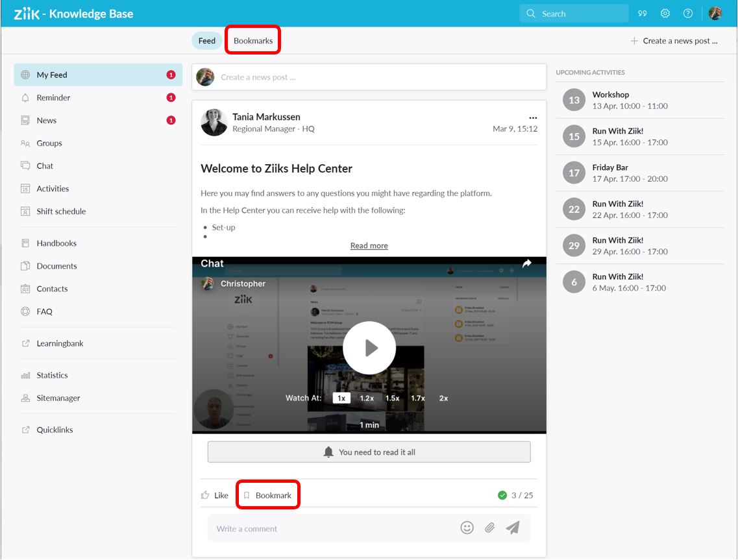The height and width of the screenshot is (560, 738).
Task: Open Run With Ziik! on 22 Apr
Action: [x=639, y=210]
